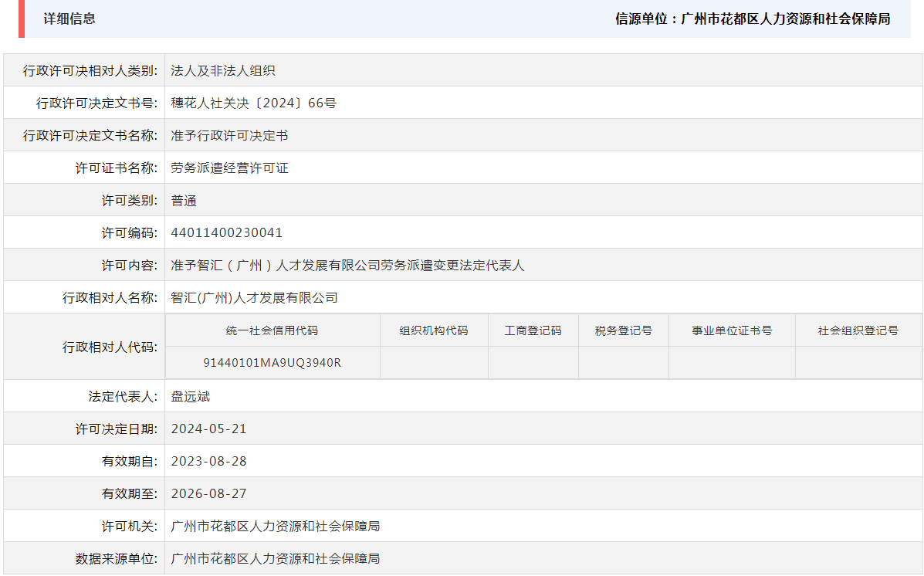Click the 行政相对人代码 label
924x576 pixels.
[x=110, y=347]
